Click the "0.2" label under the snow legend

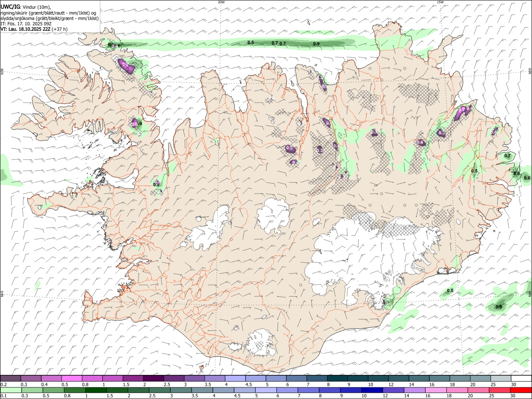(x=4, y=384)
